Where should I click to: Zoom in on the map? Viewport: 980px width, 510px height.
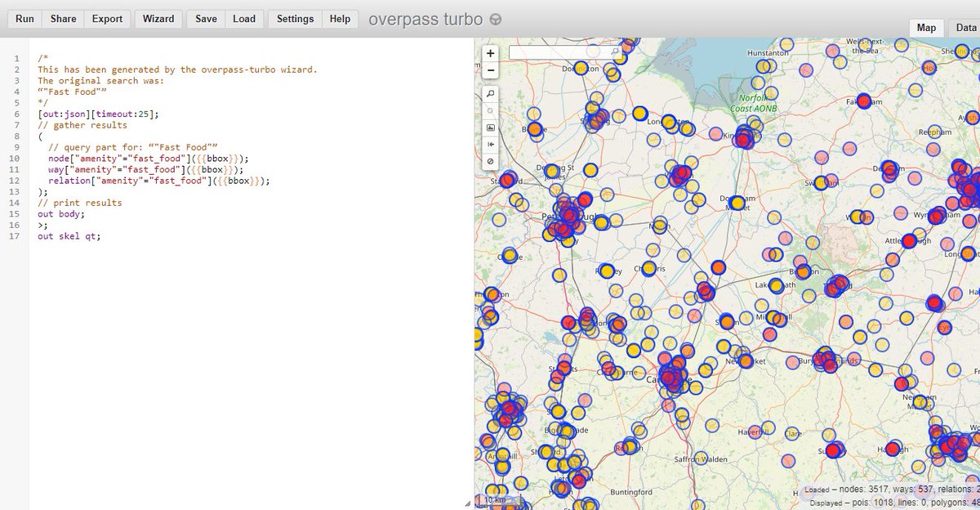[x=490, y=53]
